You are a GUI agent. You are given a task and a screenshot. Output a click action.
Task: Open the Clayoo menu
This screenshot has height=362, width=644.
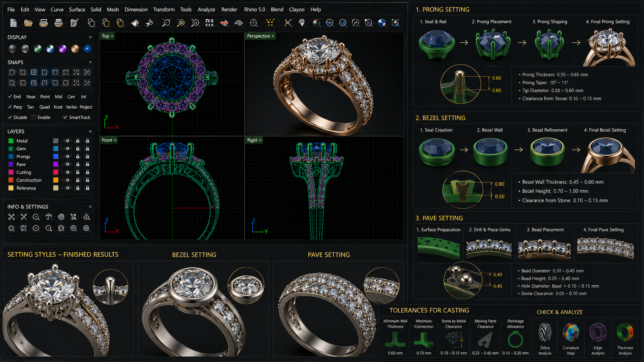click(x=297, y=9)
